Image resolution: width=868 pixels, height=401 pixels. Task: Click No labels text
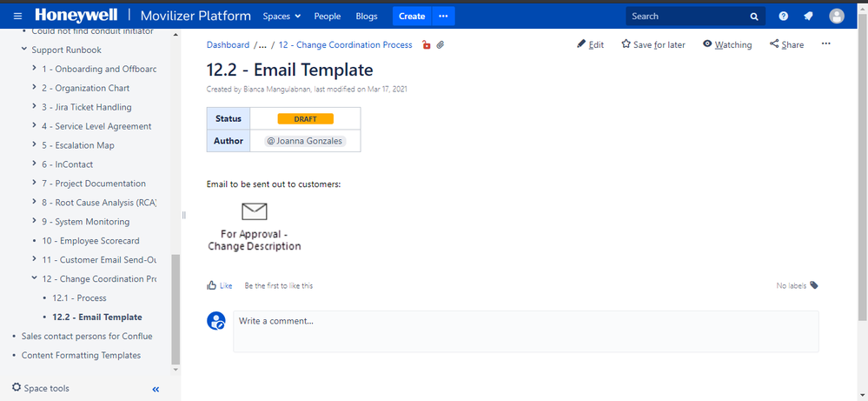791,286
